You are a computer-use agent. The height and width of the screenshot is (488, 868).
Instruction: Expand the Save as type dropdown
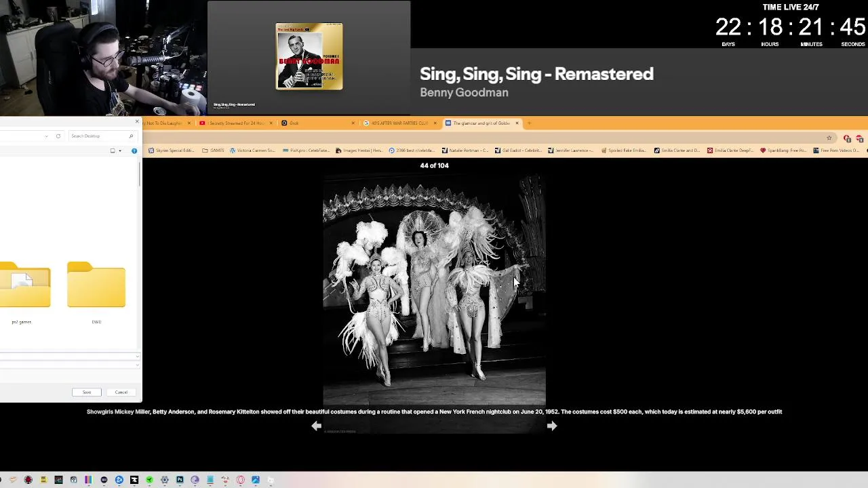(x=138, y=365)
